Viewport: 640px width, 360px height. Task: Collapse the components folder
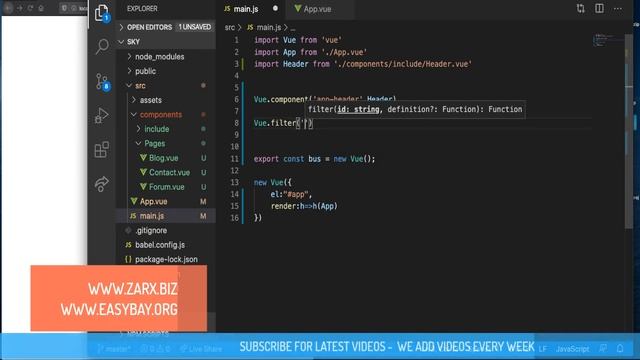click(x=161, y=115)
